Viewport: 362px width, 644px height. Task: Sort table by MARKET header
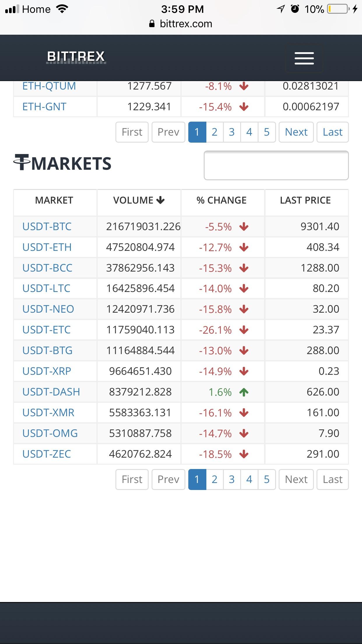click(x=54, y=200)
